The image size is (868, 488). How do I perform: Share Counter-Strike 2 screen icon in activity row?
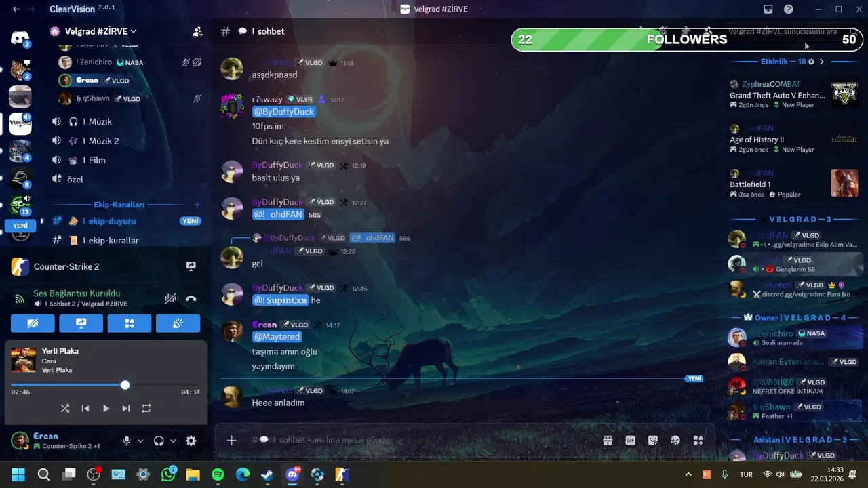(191, 266)
